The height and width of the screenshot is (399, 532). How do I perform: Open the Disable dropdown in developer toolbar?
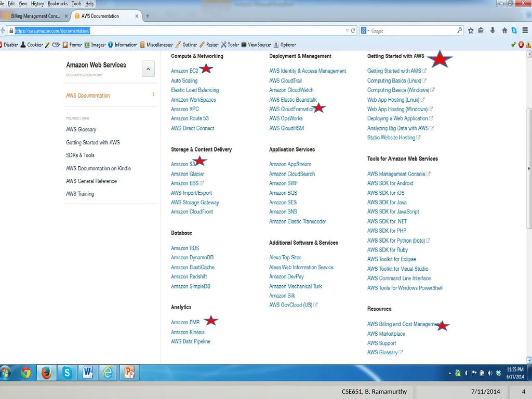(x=9, y=45)
